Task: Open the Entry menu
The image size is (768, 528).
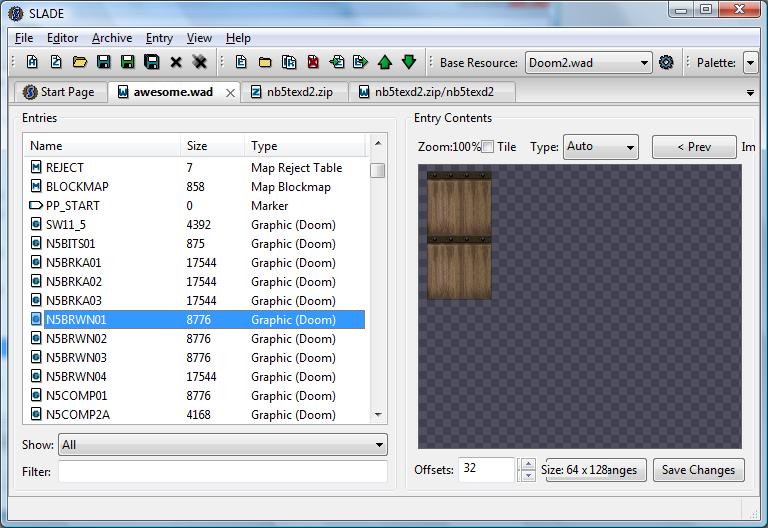Action: (159, 38)
